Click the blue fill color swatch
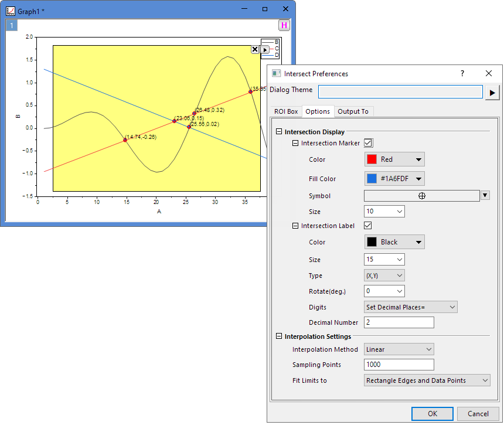Image resolution: width=504 pixels, height=425 pixels. pos(372,179)
